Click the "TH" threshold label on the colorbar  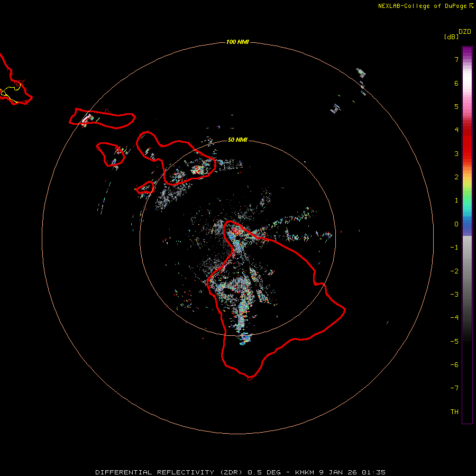[x=454, y=412]
